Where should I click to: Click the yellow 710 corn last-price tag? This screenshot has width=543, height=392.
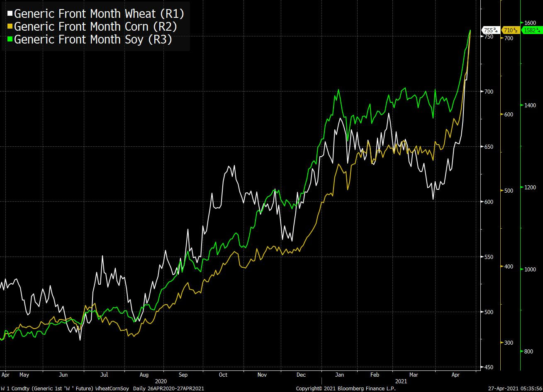pos(510,30)
